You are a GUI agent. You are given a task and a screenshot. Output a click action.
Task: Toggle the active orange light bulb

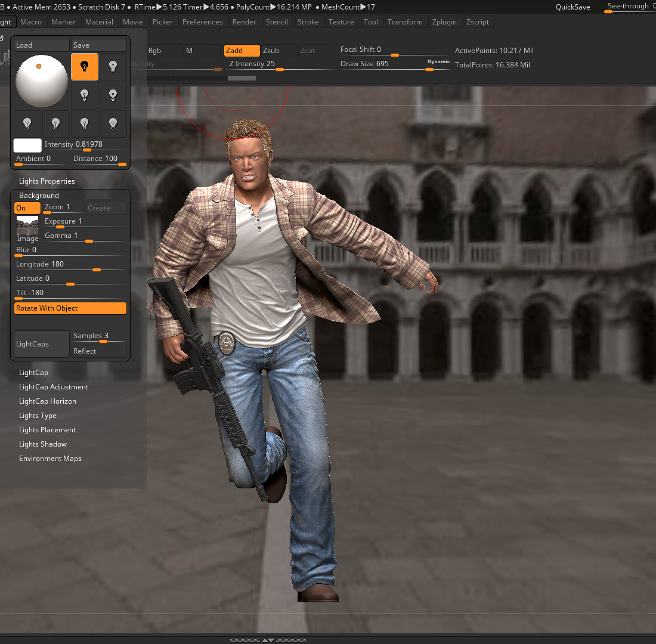coord(85,67)
